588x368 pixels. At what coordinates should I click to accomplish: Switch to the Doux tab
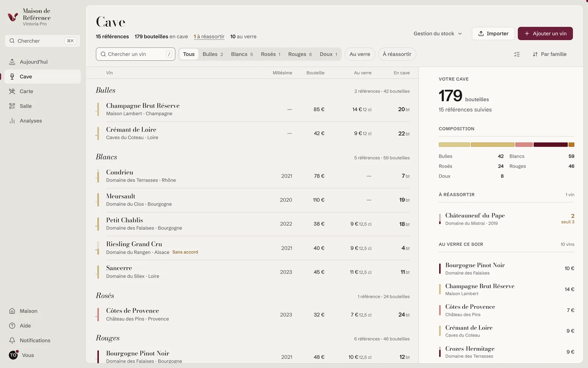click(329, 54)
